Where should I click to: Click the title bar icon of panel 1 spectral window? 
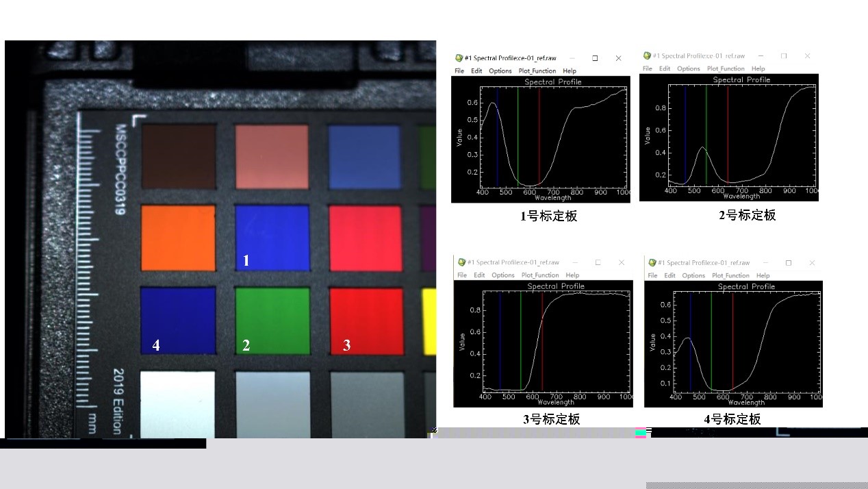point(459,58)
